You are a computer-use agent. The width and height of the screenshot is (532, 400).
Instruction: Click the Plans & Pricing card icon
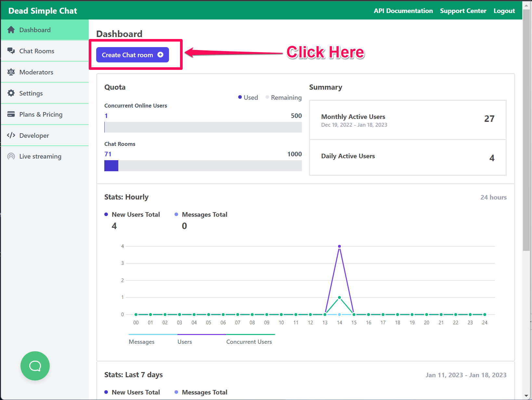[11, 114]
